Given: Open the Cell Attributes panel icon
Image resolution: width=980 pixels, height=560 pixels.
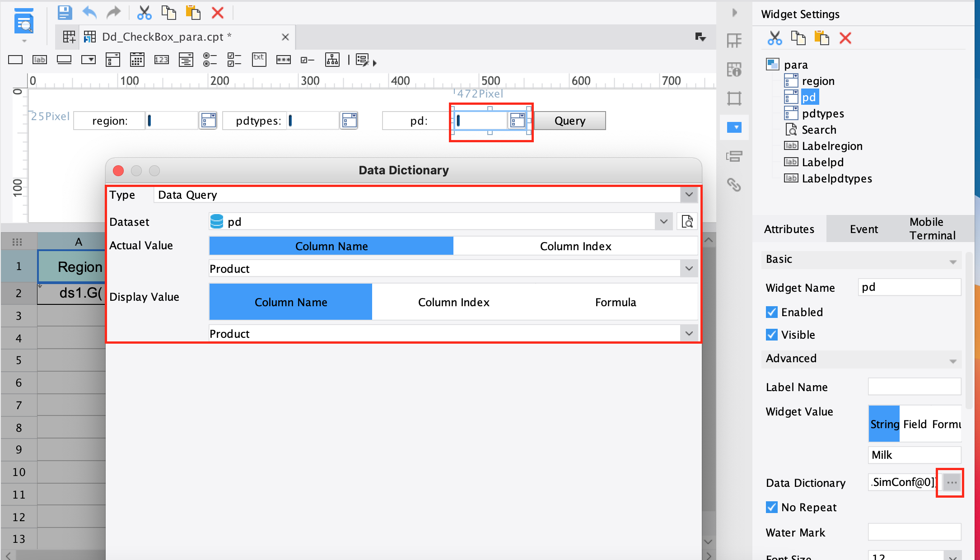Looking at the screenshot, I should tap(734, 70).
